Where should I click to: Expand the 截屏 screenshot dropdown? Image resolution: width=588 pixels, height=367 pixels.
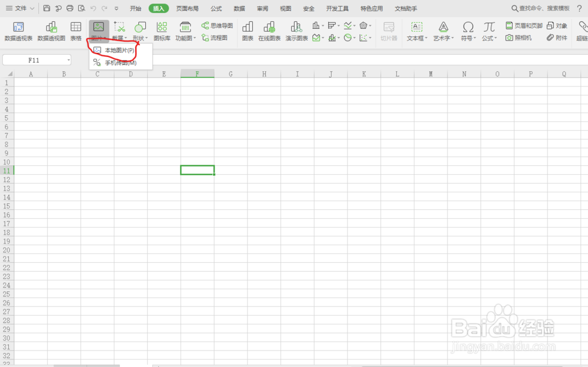click(125, 38)
